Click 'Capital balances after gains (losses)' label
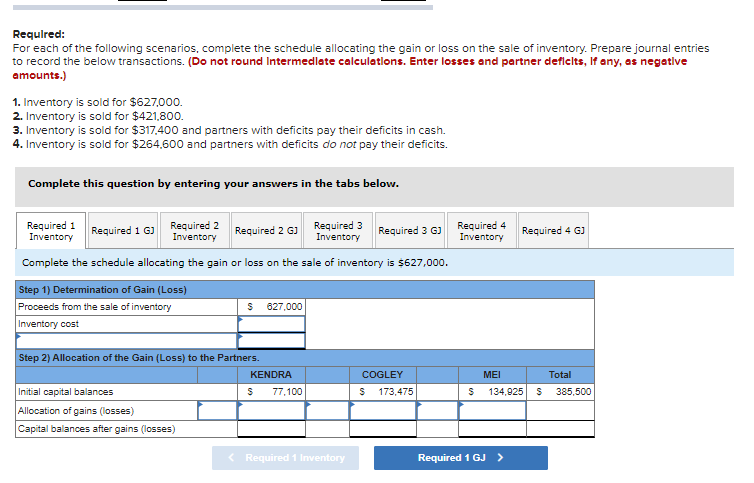Screen dimensions: 754x483 (x=97, y=429)
